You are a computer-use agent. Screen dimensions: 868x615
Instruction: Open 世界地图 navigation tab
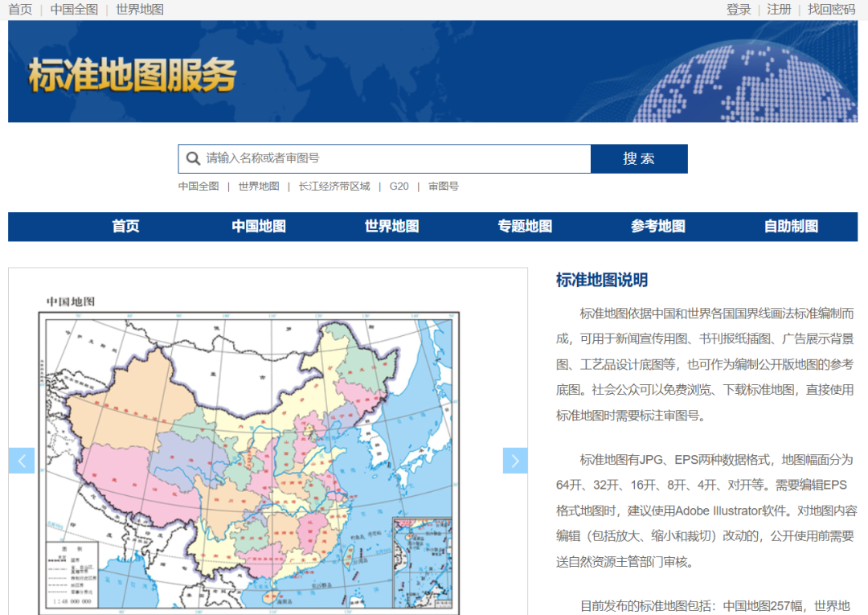(x=392, y=227)
